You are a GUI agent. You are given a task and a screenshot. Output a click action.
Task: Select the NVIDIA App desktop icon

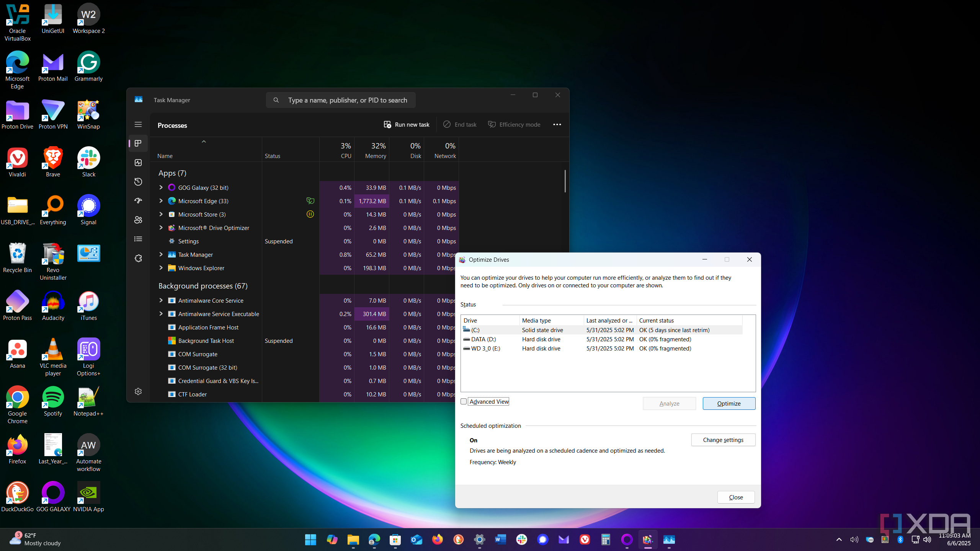[x=88, y=497]
